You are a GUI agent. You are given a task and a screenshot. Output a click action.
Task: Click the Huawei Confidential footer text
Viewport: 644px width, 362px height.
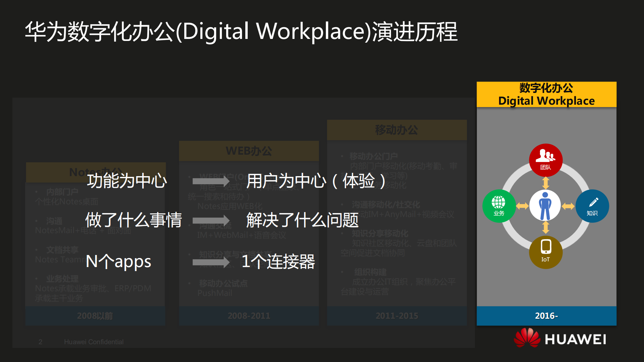click(x=93, y=342)
